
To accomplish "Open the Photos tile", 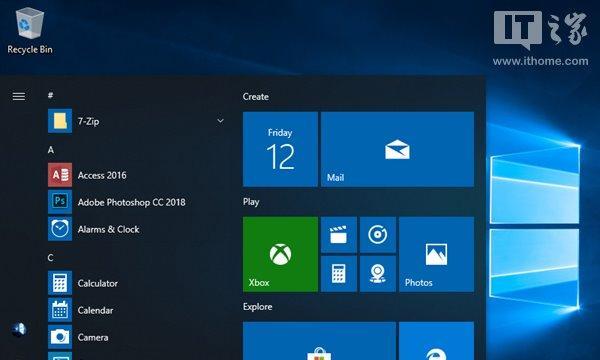I will (x=436, y=254).
